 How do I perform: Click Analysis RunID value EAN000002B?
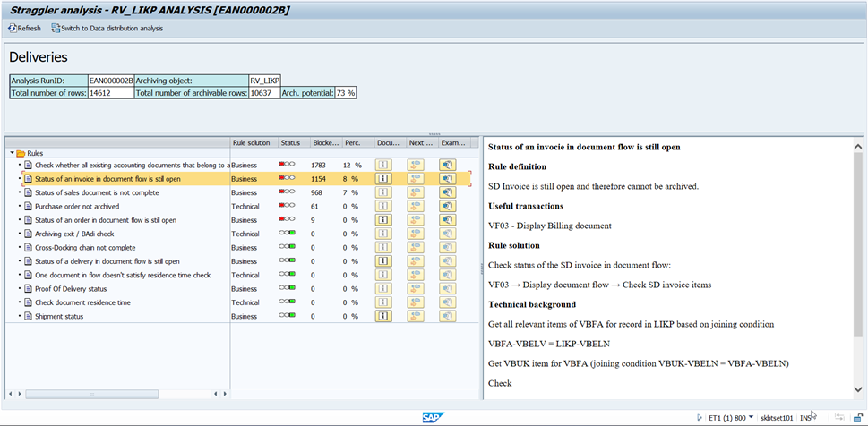111,81
